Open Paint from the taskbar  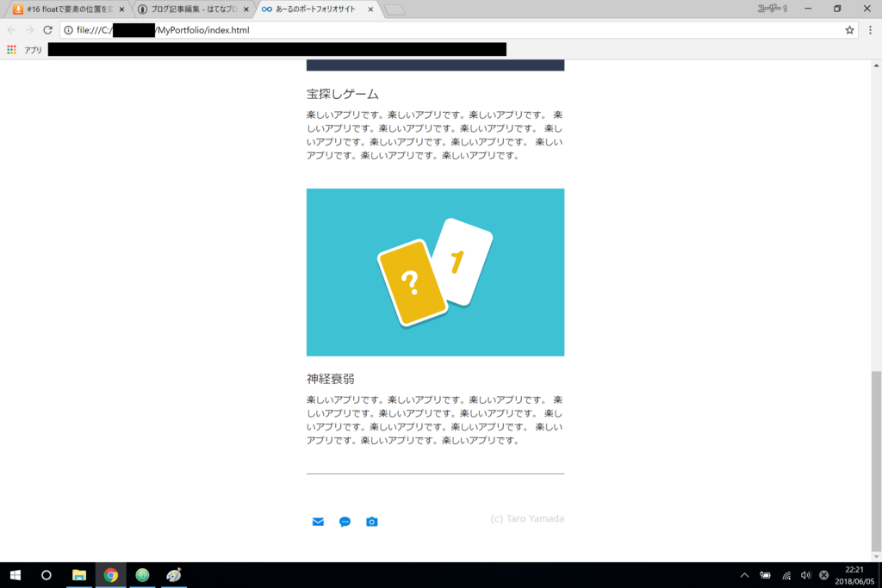click(x=173, y=575)
